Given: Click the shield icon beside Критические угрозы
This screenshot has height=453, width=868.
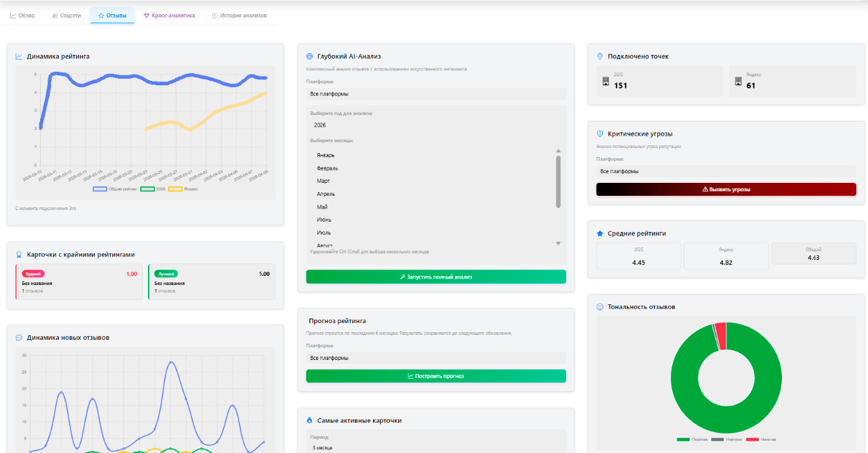Looking at the screenshot, I should coord(600,134).
